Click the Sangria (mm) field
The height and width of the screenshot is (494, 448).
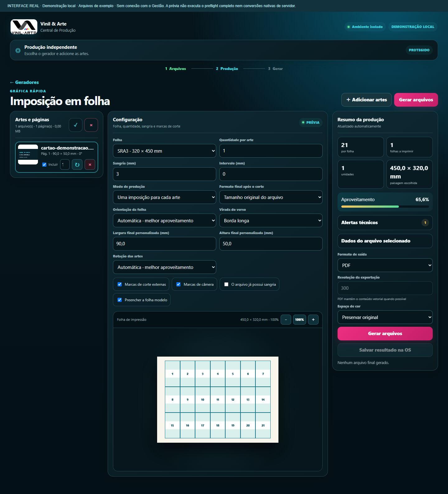(165, 174)
